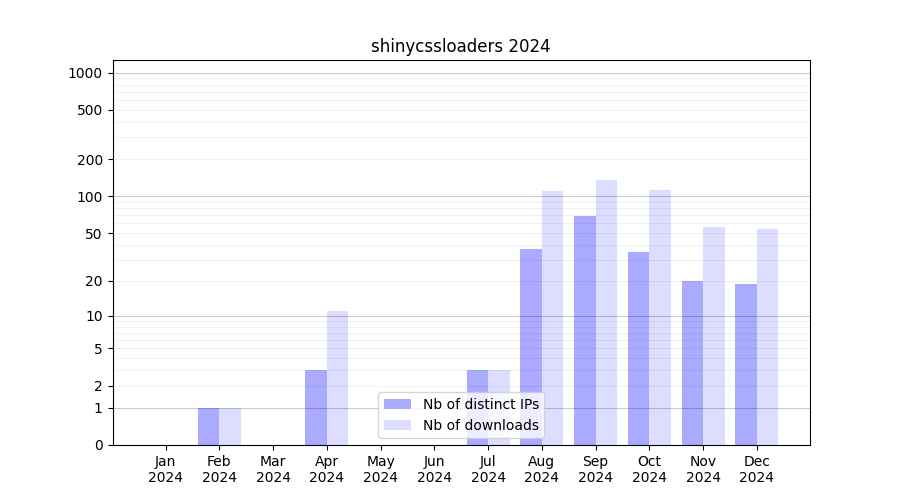Select the September 2024 downloads bar
This screenshot has width=900, height=500.
pos(606,312)
